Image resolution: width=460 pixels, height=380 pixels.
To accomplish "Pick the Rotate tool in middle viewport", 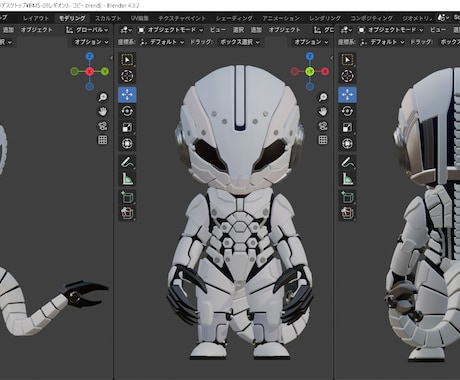I will (127, 111).
